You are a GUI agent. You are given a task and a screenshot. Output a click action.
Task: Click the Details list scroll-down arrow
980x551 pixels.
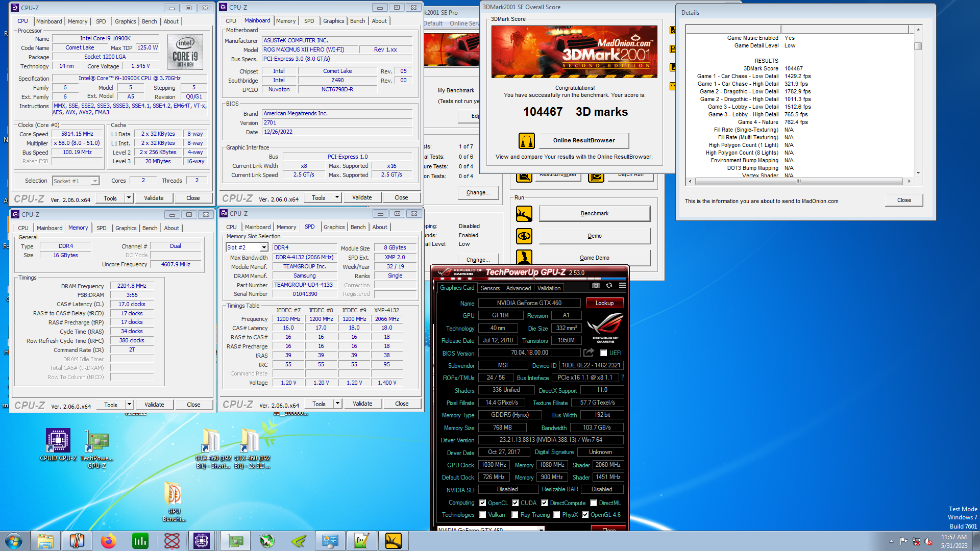(x=918, y=173)
